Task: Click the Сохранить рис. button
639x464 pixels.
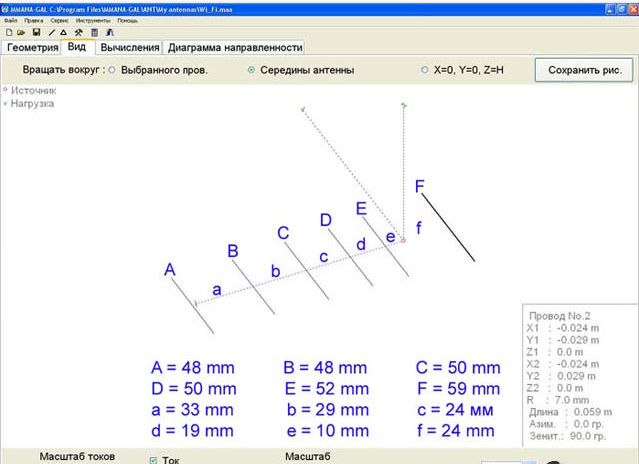Action: click(x=584, y=70)
